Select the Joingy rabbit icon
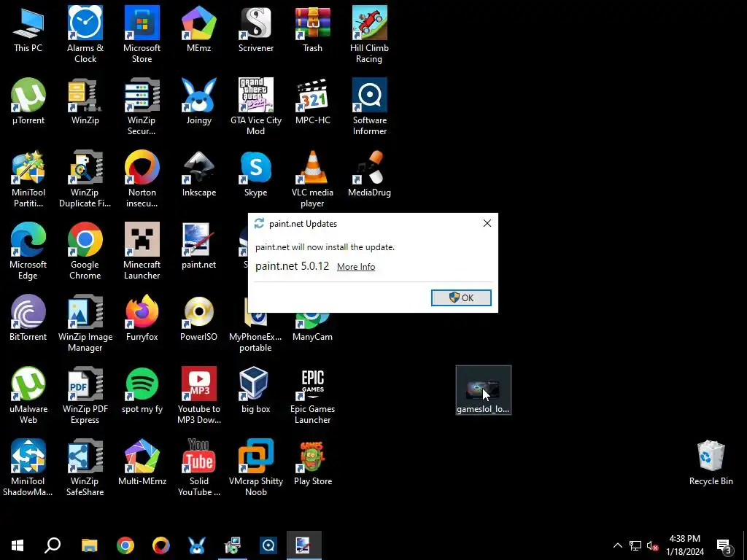Viewport: 747px width, 560px height. tap(199, 102)
